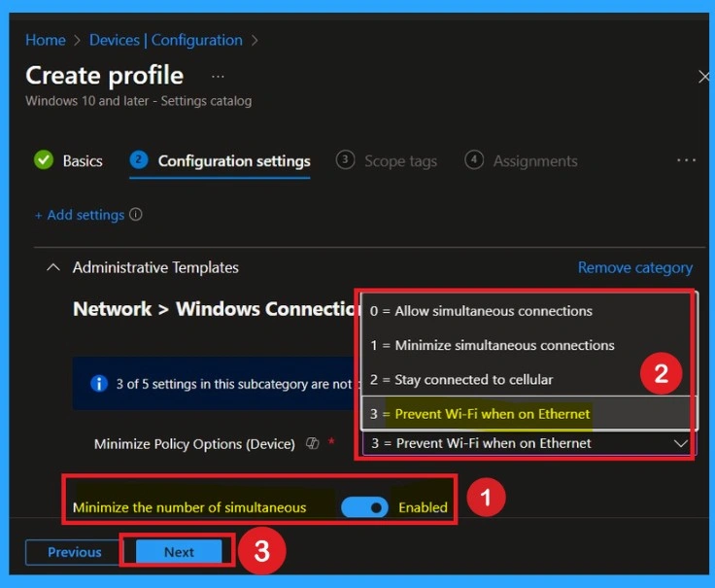Image resolution: width=715 pixels, height=588 pixels.
Task: Open the Home breadcrumb link
Action: tap(45, 40)
